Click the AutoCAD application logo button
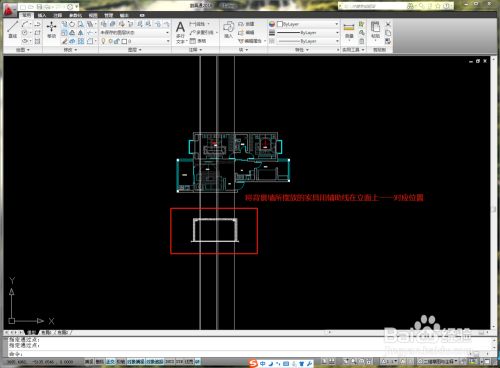The image size is (500, 368). [9, 10]
